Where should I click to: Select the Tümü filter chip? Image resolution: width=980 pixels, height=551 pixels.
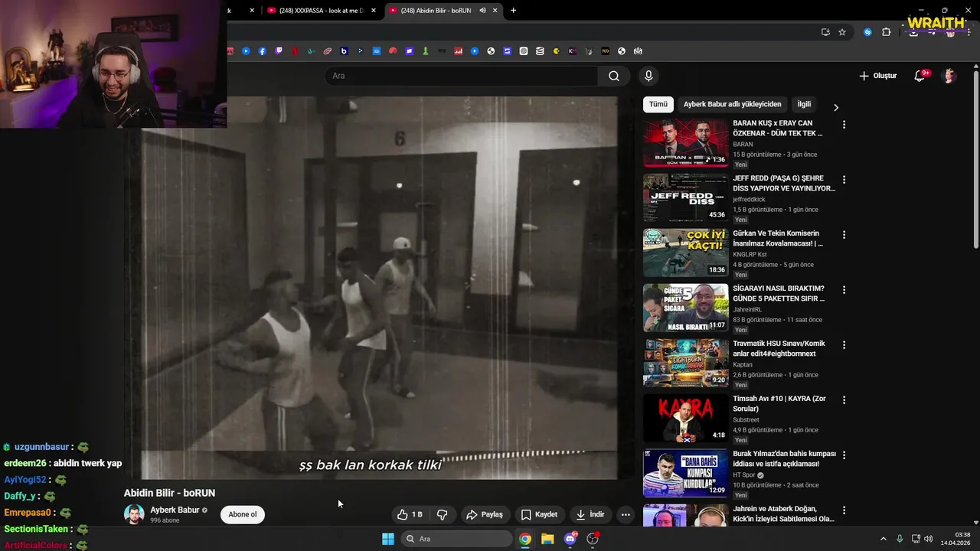click(658, 104)
